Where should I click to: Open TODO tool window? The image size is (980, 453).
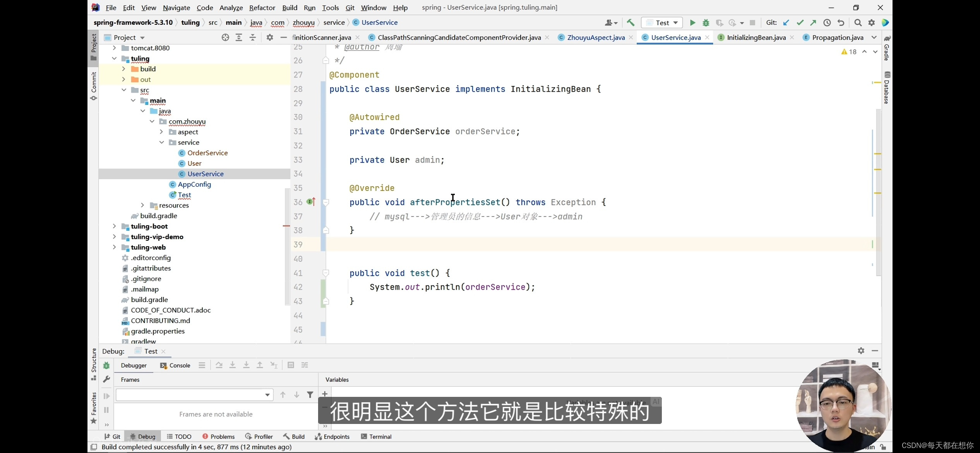(x=179, y=437)
